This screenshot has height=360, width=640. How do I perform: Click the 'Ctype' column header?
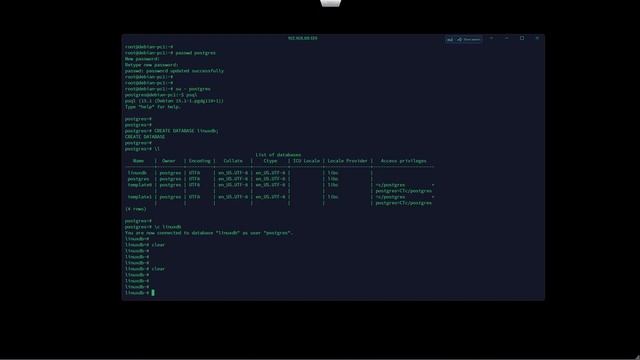[x=270, y=161]
